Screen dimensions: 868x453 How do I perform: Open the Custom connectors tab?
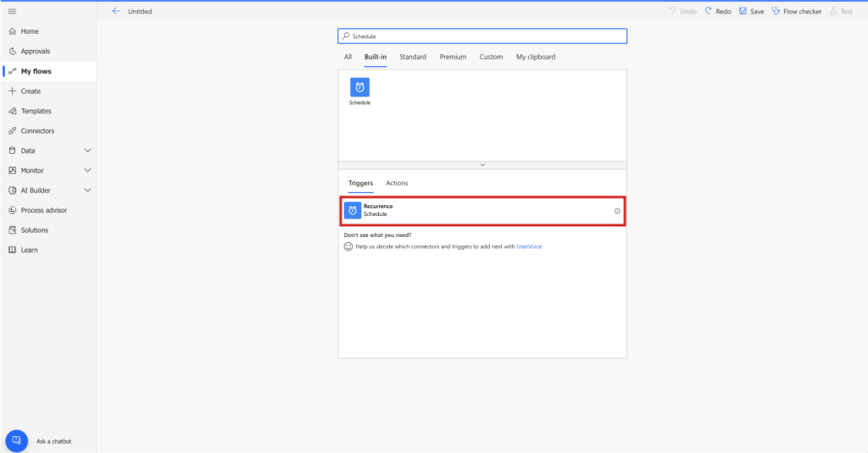[x=491, y=57]
